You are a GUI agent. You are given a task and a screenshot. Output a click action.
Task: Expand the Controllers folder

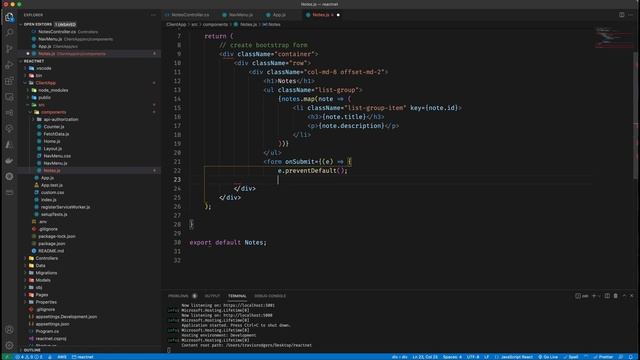click(x=46, y=258)
